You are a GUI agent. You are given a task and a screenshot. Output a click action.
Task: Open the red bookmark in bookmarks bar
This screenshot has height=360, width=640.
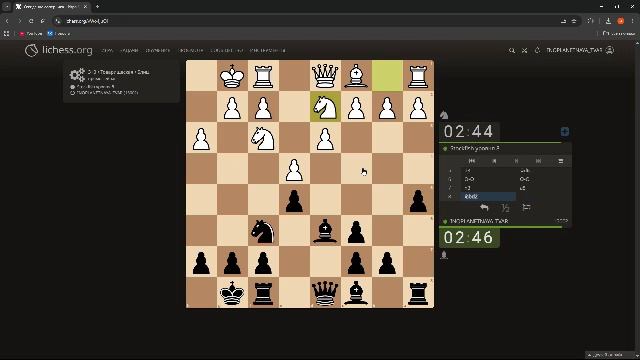[31, 33]
